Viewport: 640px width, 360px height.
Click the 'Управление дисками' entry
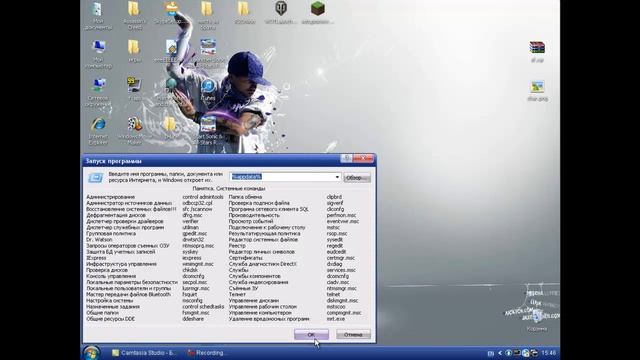(254, 300)
